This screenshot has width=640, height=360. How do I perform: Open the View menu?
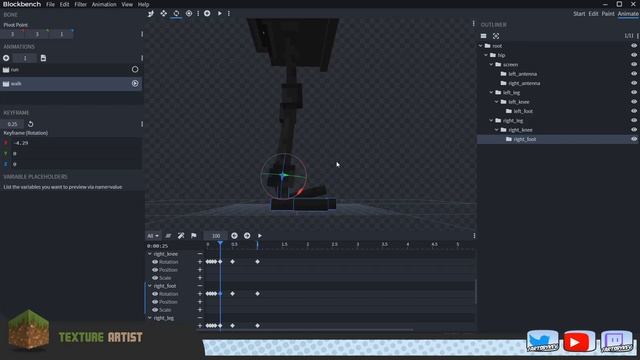pyautogui.click(x=127, y=4)
